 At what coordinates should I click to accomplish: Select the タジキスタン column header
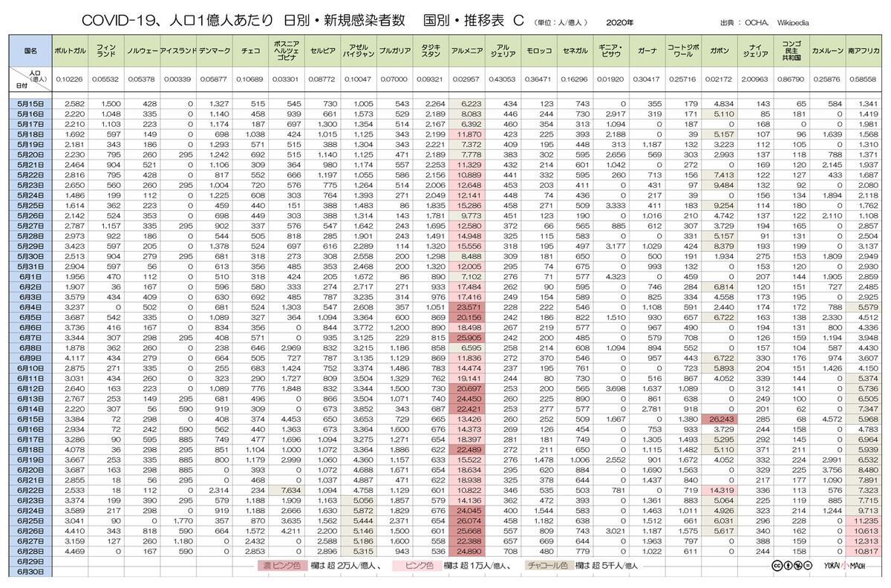[431, 50]
